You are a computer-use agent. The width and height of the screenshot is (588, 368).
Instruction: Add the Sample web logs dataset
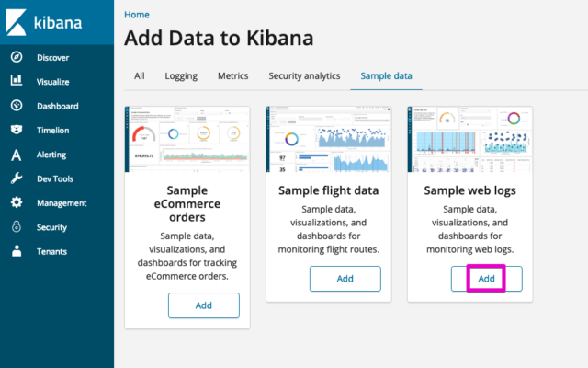click(x=486, y=279)
